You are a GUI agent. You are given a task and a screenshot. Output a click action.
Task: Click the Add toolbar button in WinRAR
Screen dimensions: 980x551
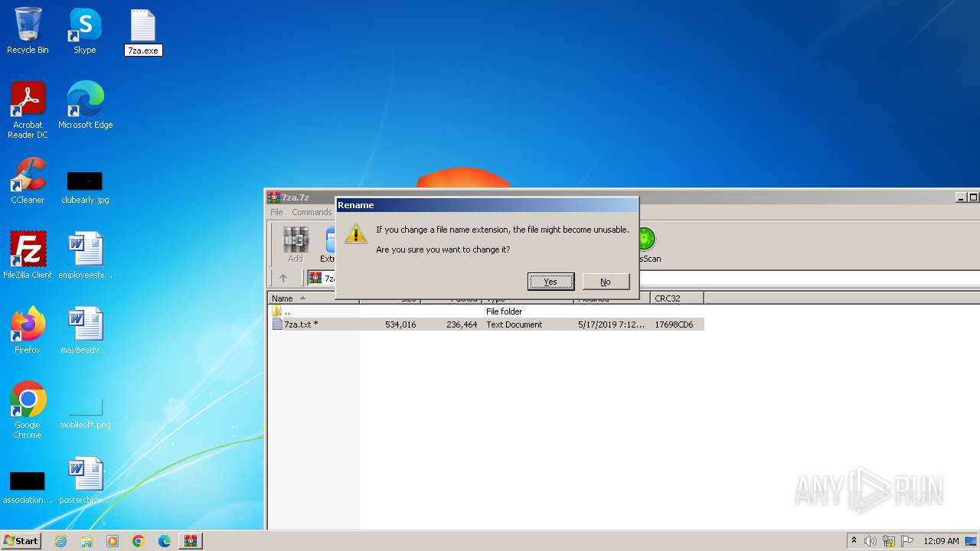[x=296, y=245]
